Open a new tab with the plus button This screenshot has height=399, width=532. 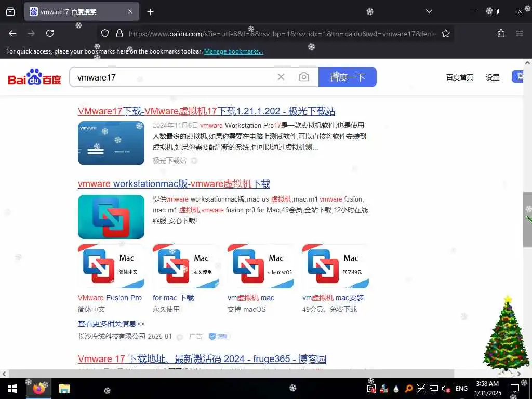click(150, 12)
